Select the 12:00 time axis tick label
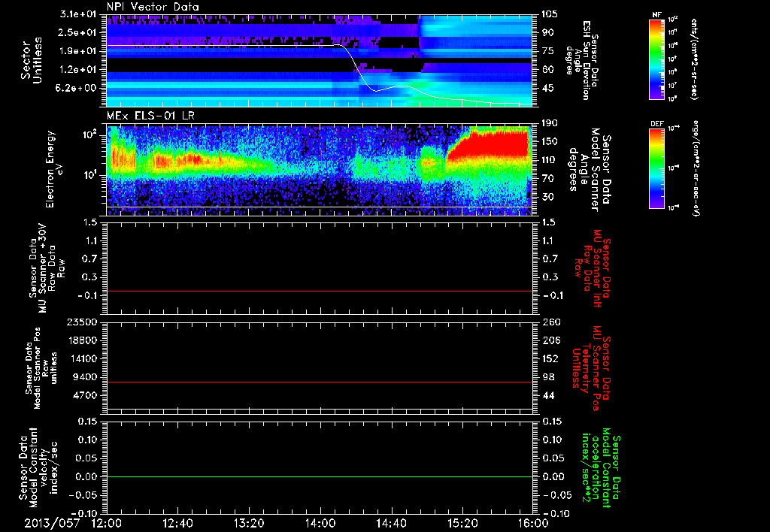The image size is (770, 532). coord(107,522)
